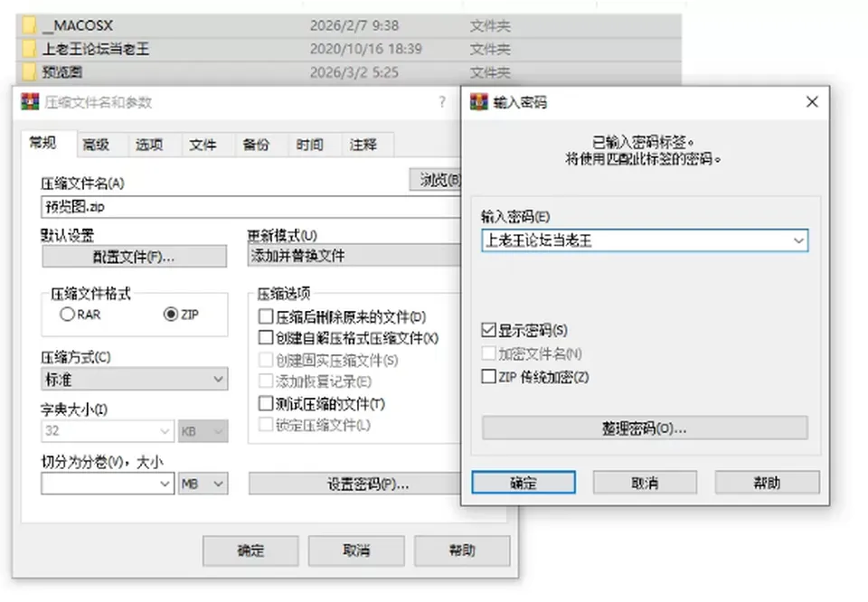Confirm password with 确定 in 输入密码 dialog
868x602 pixels.
(524, 483)
